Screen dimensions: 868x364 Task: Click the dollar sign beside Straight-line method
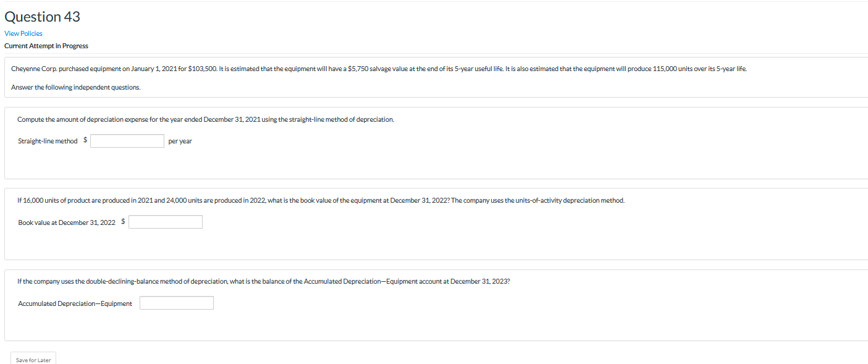coord(85,140)
